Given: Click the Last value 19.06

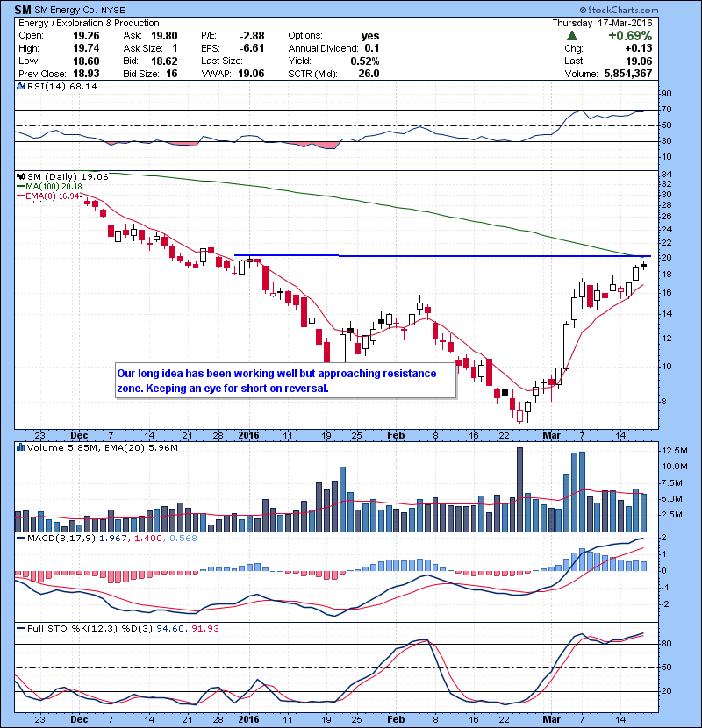Looking at the screenshot, I should tap(639, 61).
